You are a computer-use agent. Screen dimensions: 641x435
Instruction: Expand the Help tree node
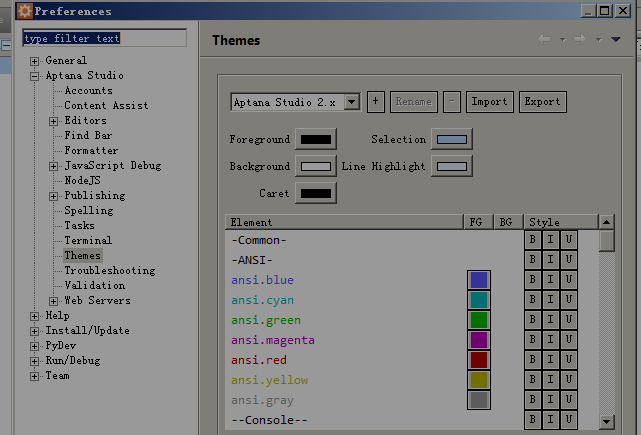coord(34,316)
